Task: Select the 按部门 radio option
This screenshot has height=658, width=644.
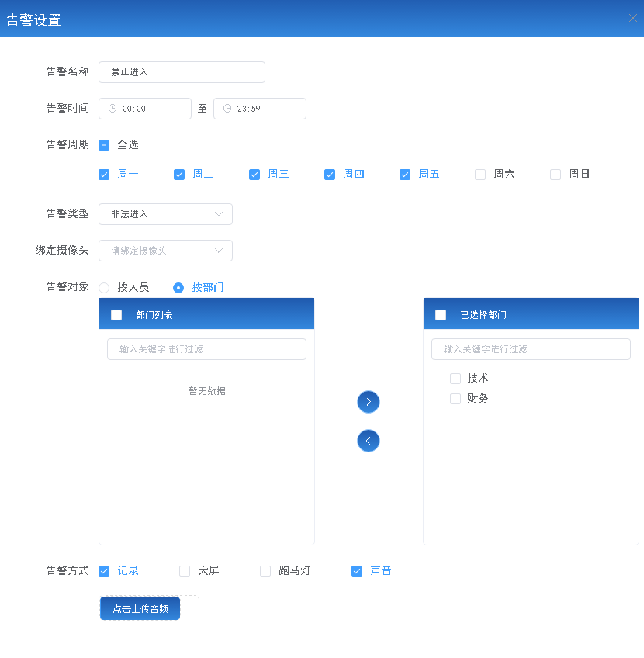Action: [179, 286]
